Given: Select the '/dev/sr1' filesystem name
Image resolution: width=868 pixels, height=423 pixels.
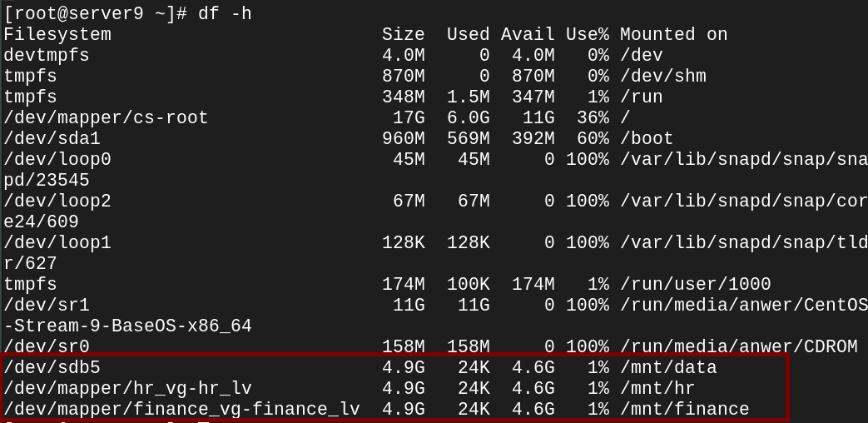Looking at the screenshot, I should (x=47, y=305).
